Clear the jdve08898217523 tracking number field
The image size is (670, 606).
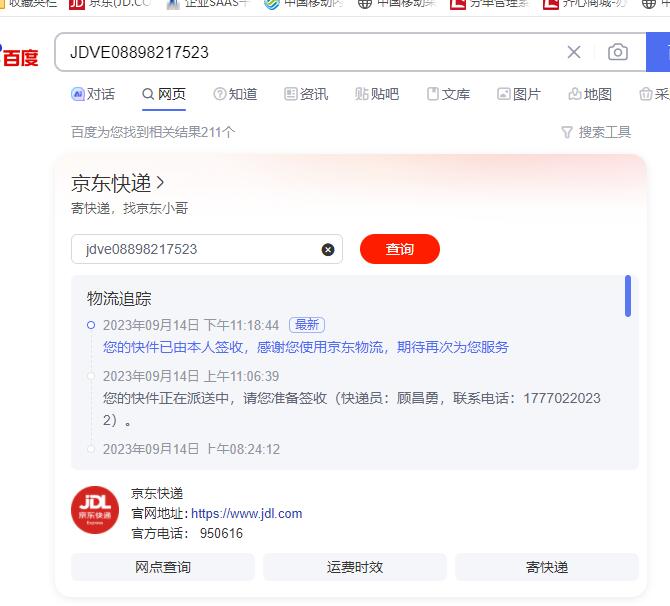tap(328, 249)
